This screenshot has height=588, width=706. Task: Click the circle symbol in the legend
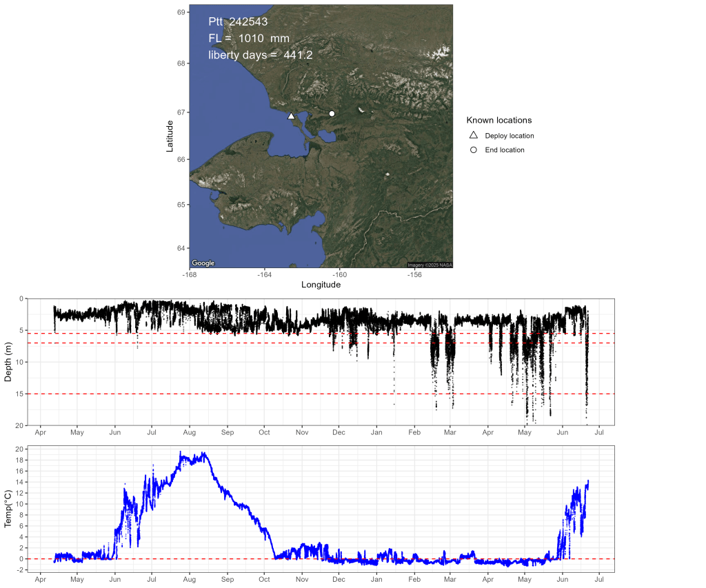click(x=474, y=150)
